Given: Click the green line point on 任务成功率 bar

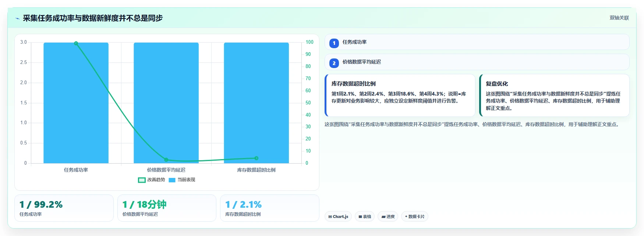Looking at the screenshot, I should [x=76, y=43].
